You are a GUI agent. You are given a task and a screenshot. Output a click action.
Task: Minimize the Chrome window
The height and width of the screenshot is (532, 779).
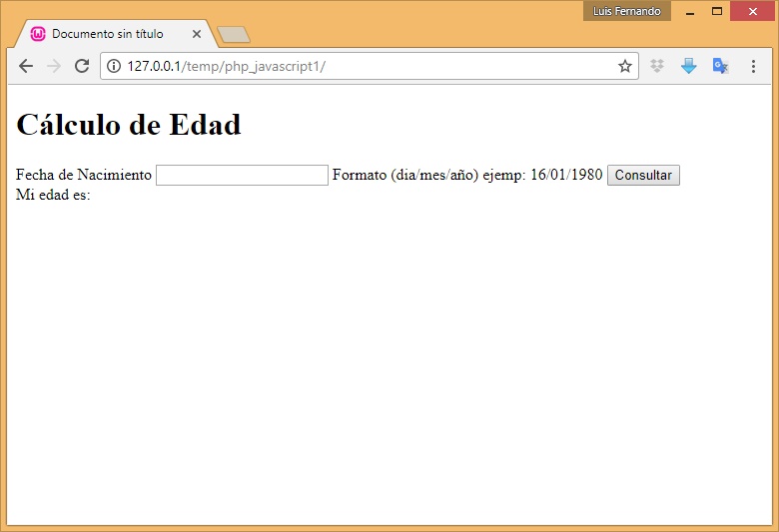tap(689, 11)
